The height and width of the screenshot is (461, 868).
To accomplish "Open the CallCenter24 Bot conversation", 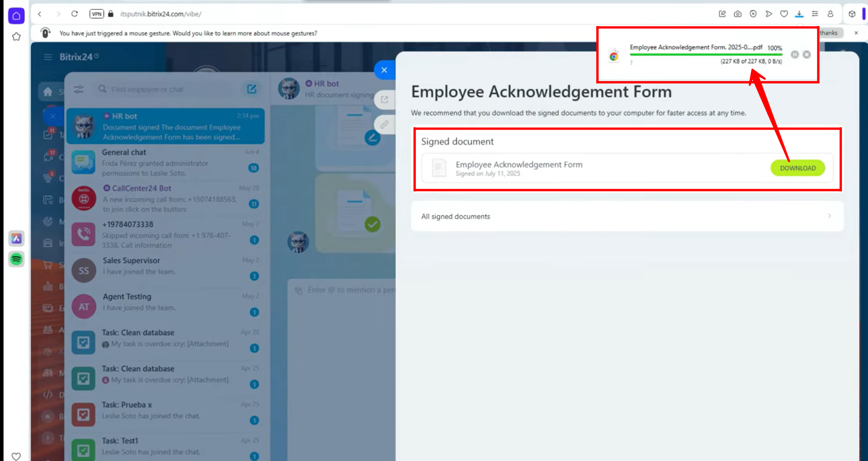I will point(165,199).
